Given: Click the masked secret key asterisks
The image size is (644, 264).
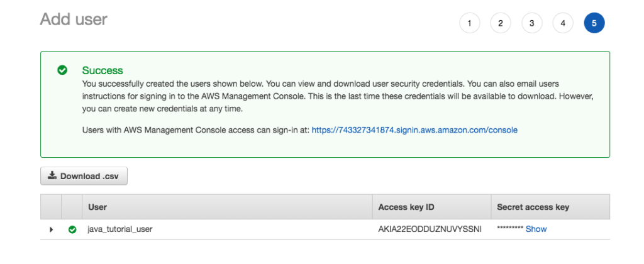Looking at the screenshot, I should click(510, 229).
